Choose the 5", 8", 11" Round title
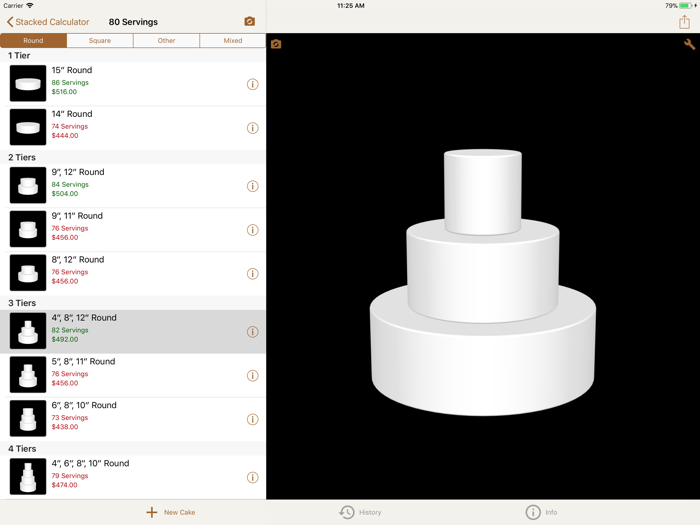The width and height of the screenshot is (700, 525). pyautogui.click(x=83, y=361)
